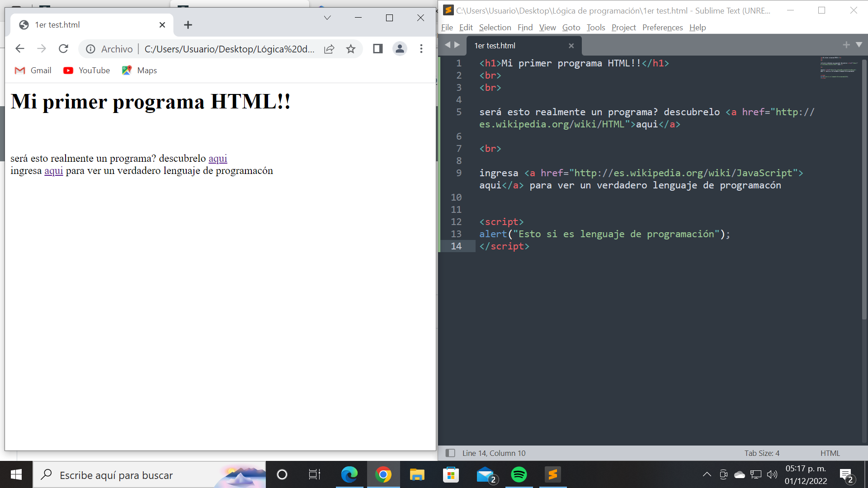Open the Selection menu
Image resolution: width=868 pixels, height=488 pixels.
495,28
